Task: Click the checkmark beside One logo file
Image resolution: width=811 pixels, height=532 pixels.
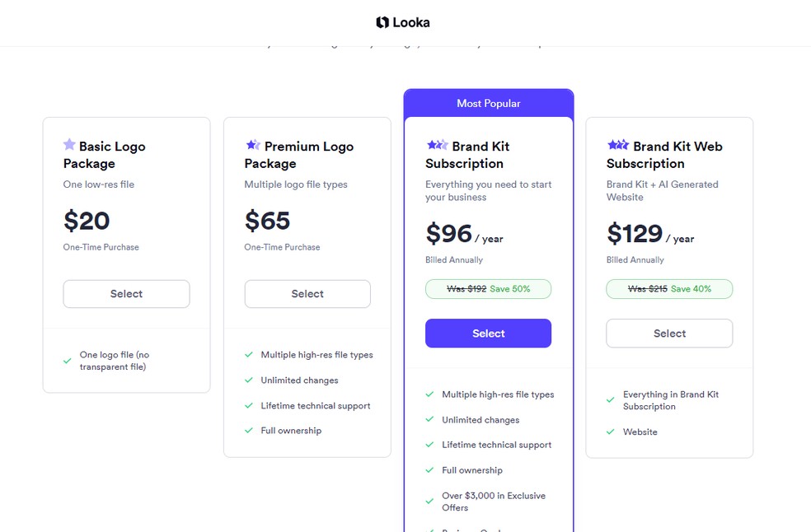Action: [x=68, y=361]
